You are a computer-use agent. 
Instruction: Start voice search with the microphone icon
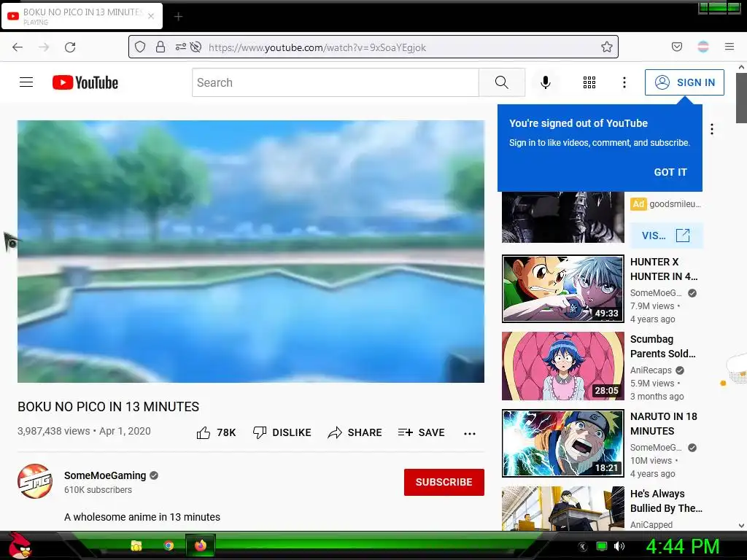click(x=546, y=82)
